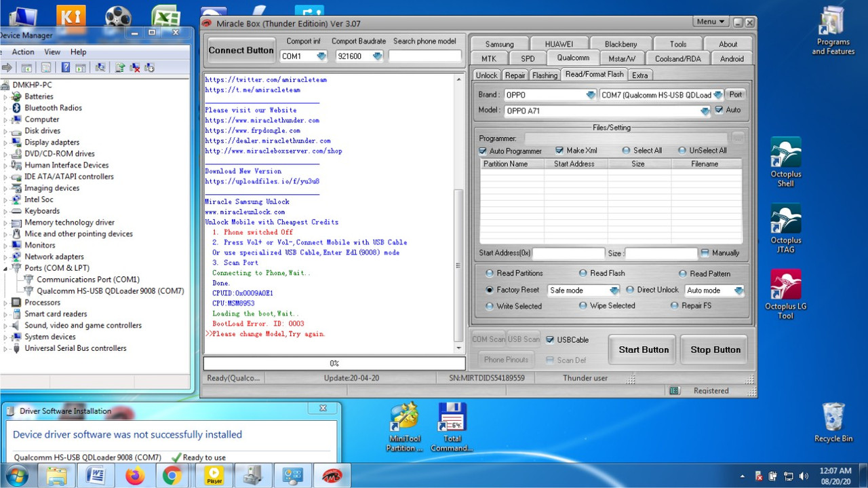Open Firefox from the taskbar
868x488 pixels.
tap(135, 476)
